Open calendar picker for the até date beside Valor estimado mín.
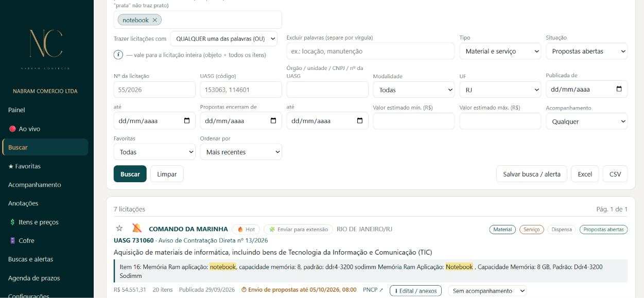The width and height of the screenshot is (644, 298). 359,121
